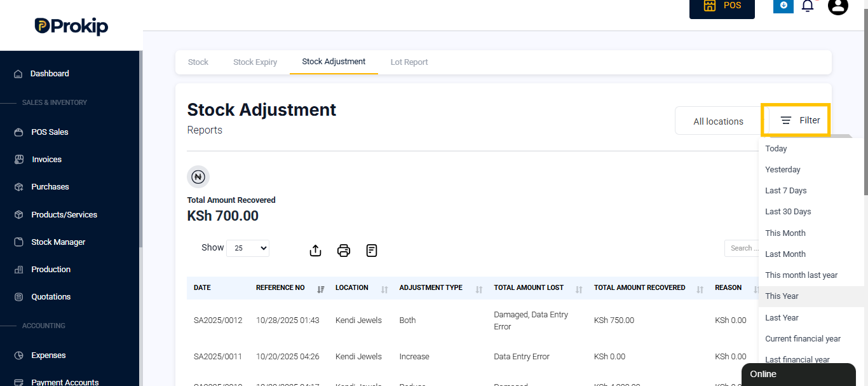868x386 pixels.
Task: Sort by Total Amount Lost column arrow
Action: (x=579, y=289)
